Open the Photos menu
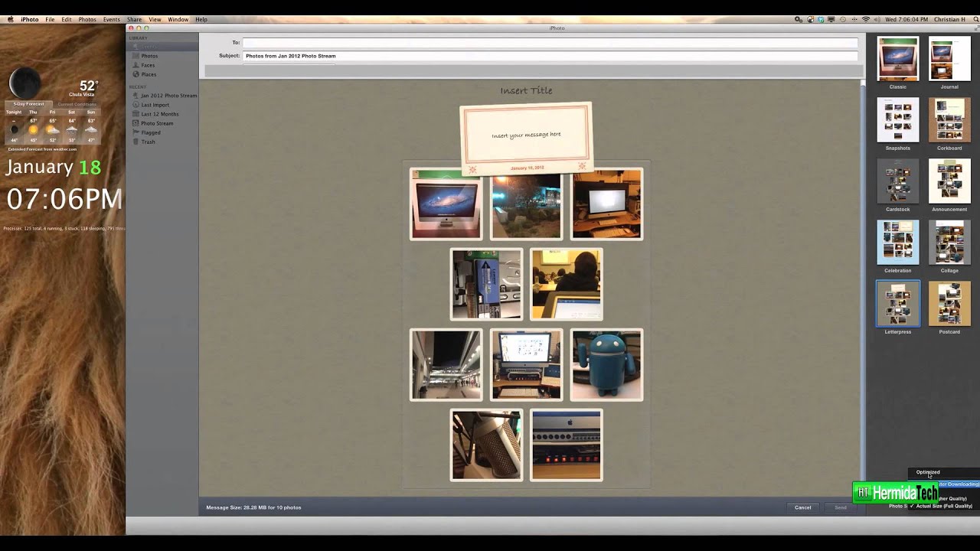The image size is (980, 551). [x=87, y=19]
